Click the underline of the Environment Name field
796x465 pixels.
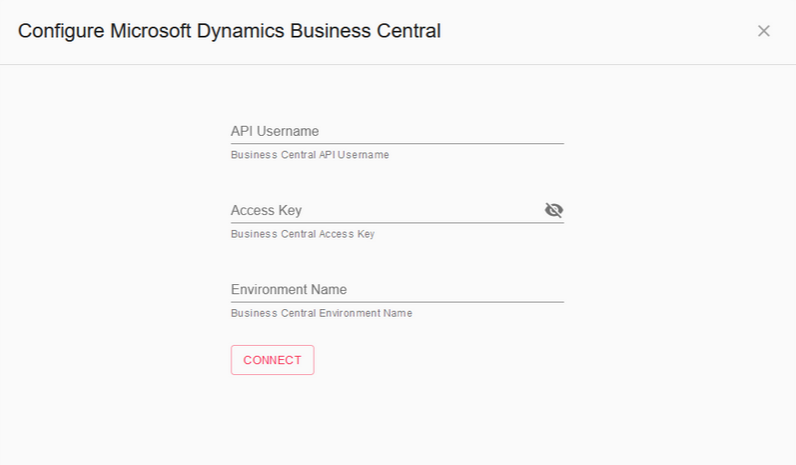[x=397, y=301]
